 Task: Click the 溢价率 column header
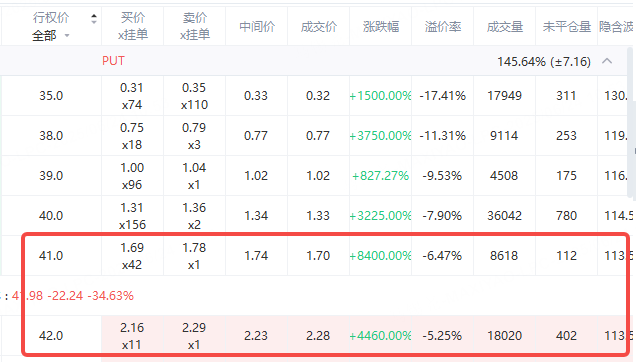(x=443, y=27)
